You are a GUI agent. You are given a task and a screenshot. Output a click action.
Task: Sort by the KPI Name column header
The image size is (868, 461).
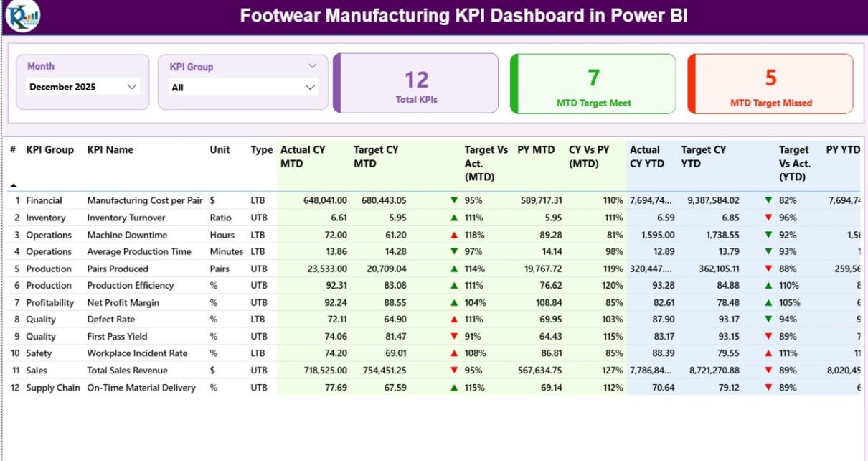110,150
